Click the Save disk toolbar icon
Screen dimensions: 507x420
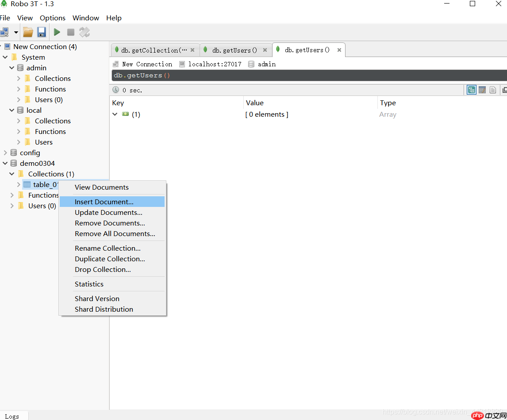(42, 32)
